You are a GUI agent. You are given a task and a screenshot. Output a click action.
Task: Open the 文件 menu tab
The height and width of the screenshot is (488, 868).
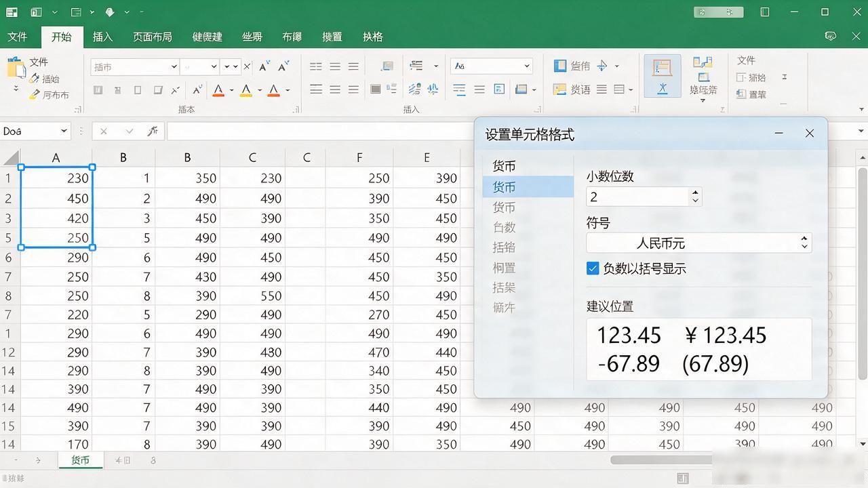point(18,37)
